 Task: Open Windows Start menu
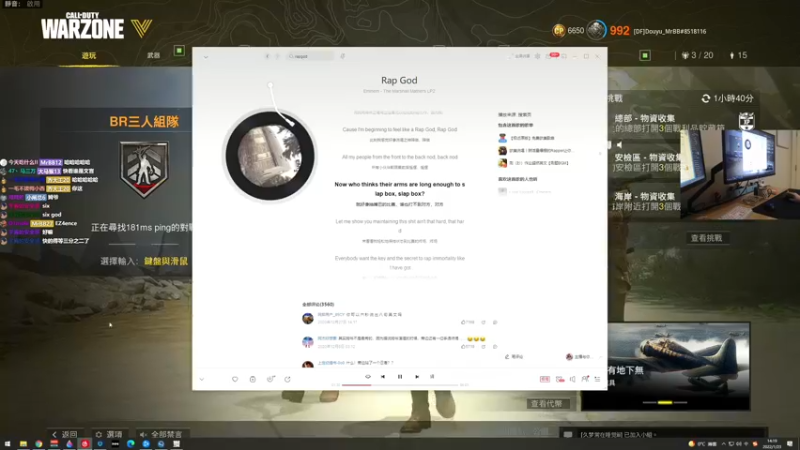click(x=7, y=444)
